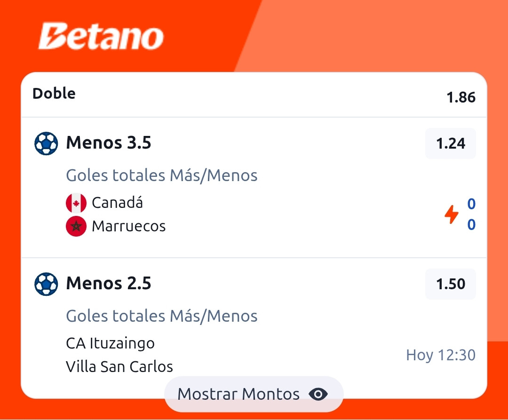The height and width of the screenshot is (420, 508).
Task: Toggle the eye icon to show amounts
Action: coord(318,394)
